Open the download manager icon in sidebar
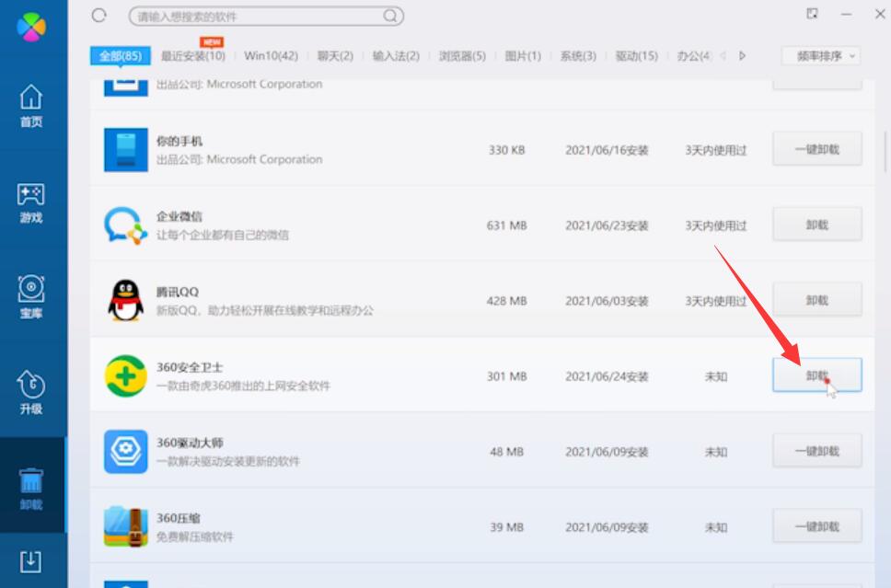Viewport: 891px width, 588px height. [30, 561]
